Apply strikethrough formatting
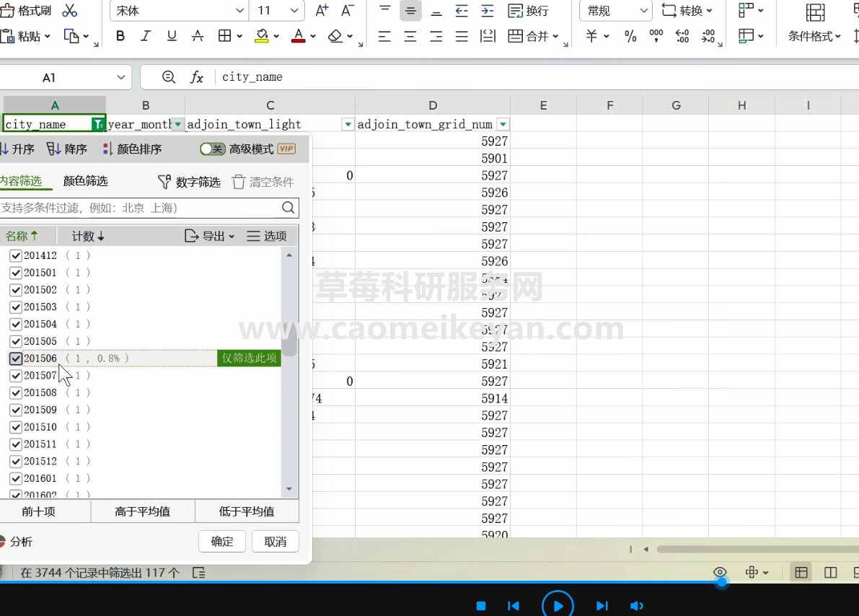 pos(197,36)
